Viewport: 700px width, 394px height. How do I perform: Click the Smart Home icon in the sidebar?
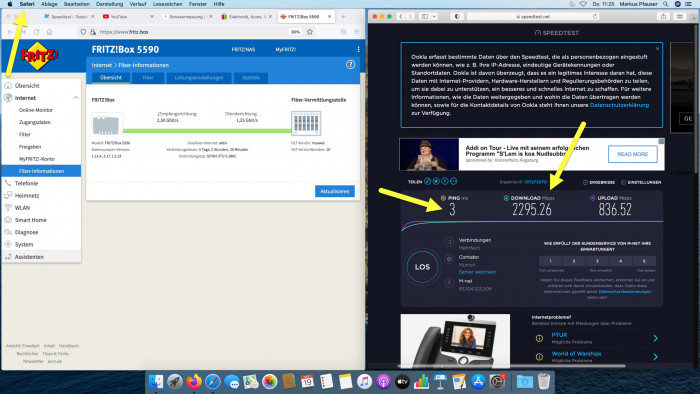click(x=8, y=220)
